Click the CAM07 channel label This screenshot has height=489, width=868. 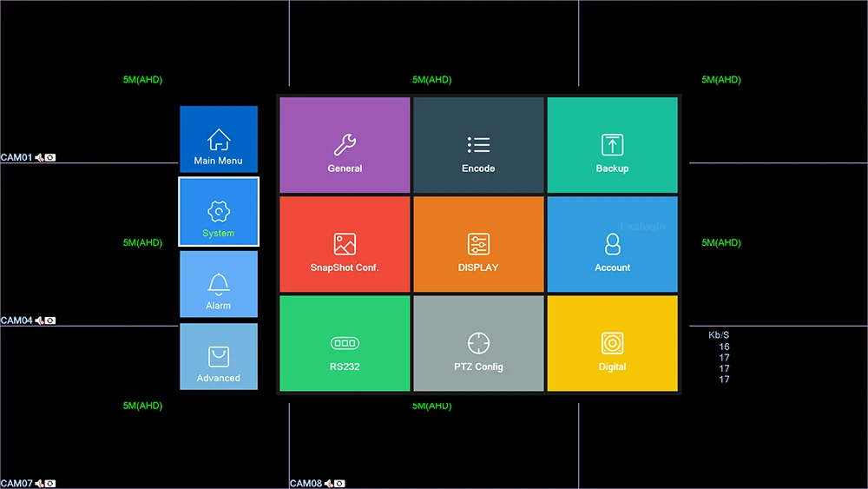point(16,484)
